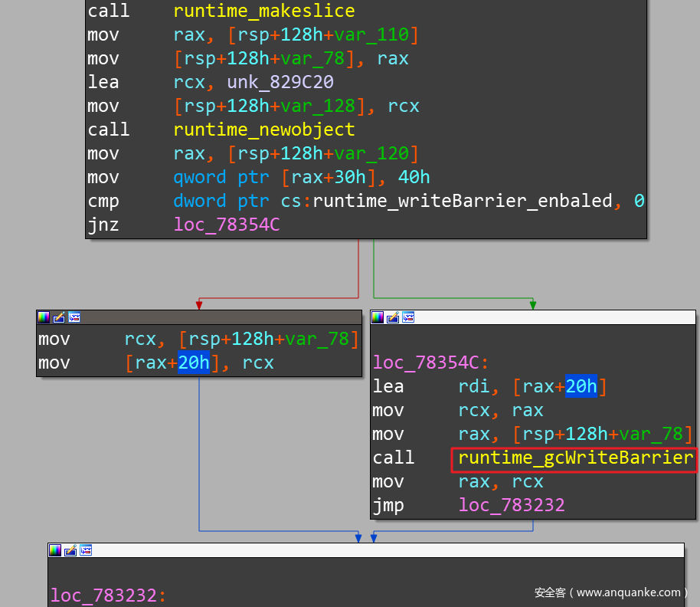Click the loc_78354C operand of the jnz instruction

click(226, 225)
